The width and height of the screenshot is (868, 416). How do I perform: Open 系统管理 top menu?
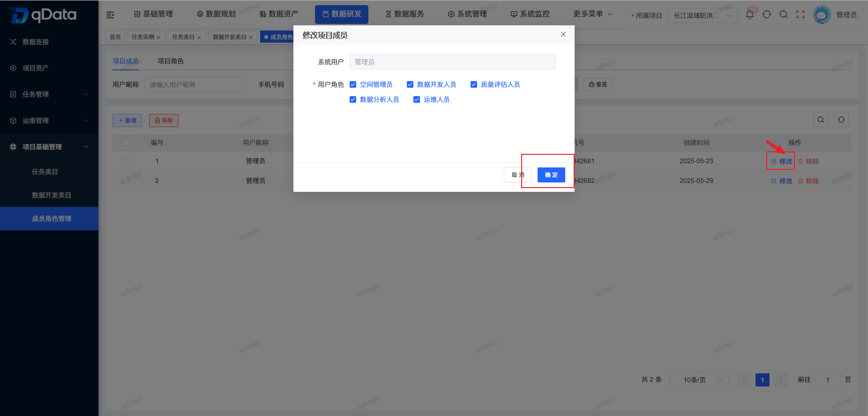pyautogui.click(x=467, y=14)
